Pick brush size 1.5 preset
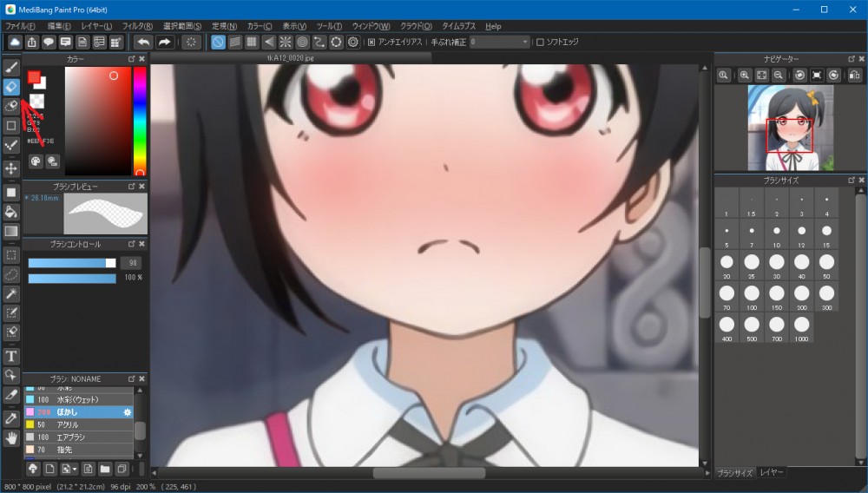Screen dimensions: 868x493 752,204
